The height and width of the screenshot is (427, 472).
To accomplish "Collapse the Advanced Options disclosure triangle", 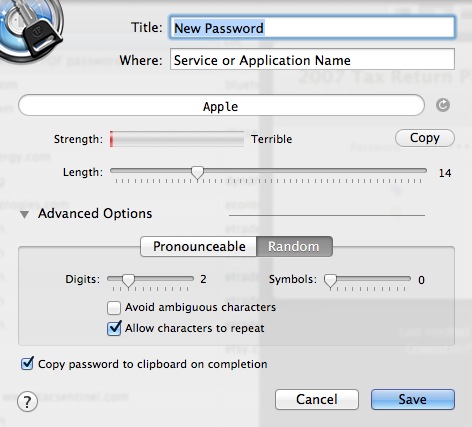I will [24, 214].
